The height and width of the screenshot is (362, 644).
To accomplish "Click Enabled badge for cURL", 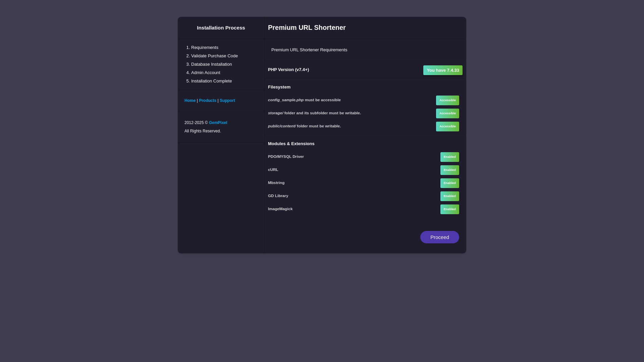I will pyautogui.click(x=449, y=170).
